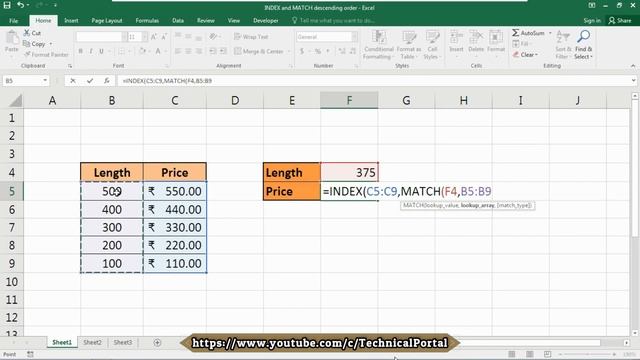Click the Fill Color bucket

[x=142, y=51]
